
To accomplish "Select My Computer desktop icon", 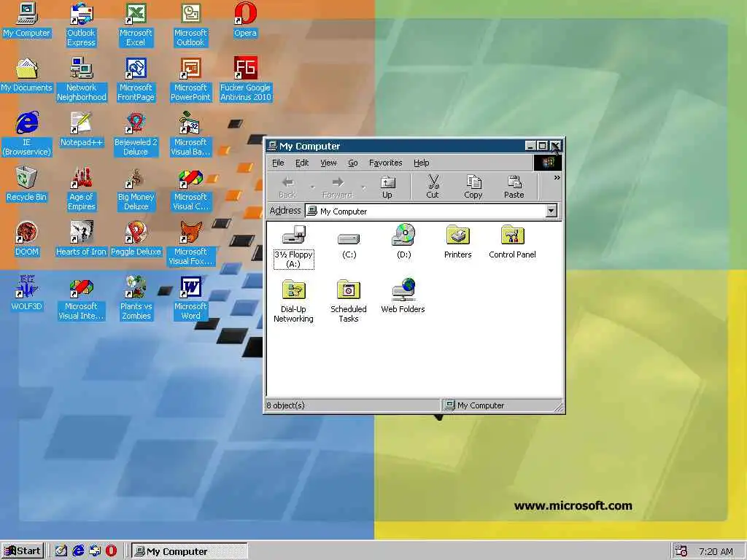I will tap(27, 20).
